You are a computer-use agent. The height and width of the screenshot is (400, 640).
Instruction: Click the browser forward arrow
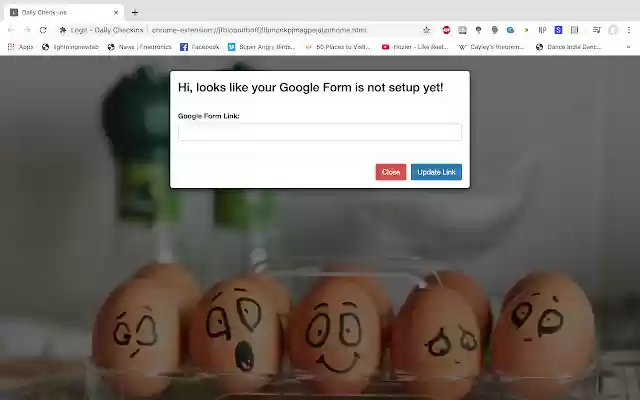(x=27, y=30)
